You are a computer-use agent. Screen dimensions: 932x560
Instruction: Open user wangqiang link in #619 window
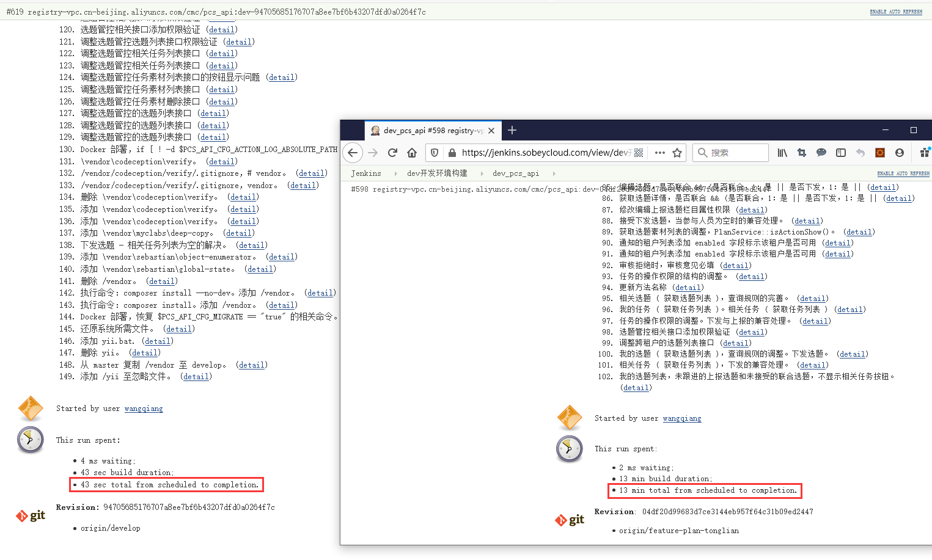click(144, 409)
